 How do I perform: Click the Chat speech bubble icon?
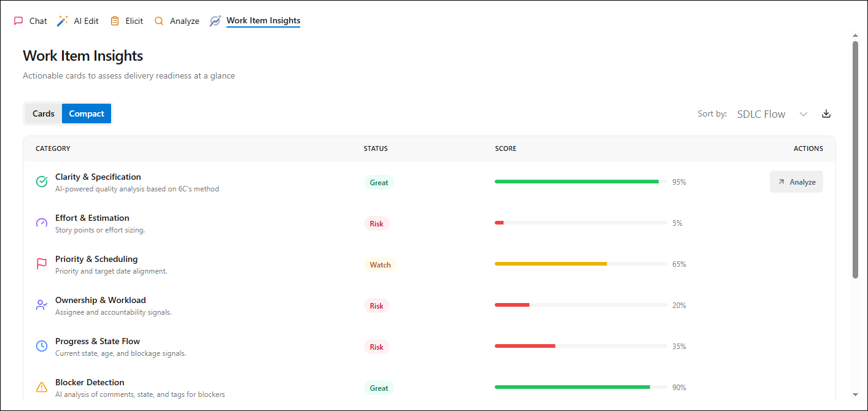coord(18,21)
